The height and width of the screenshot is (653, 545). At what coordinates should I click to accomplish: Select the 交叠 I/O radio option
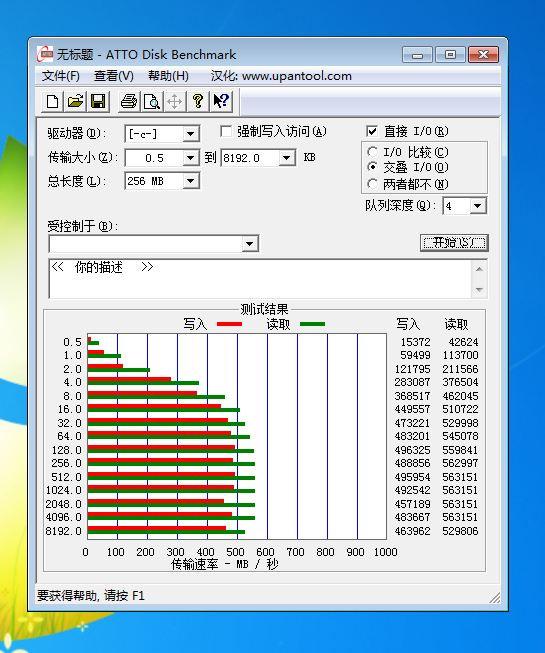(x=372, y=167)
